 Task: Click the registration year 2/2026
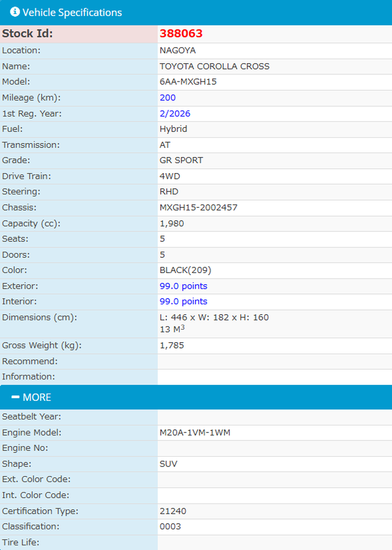pyautogui.click(x=175, y=114)
